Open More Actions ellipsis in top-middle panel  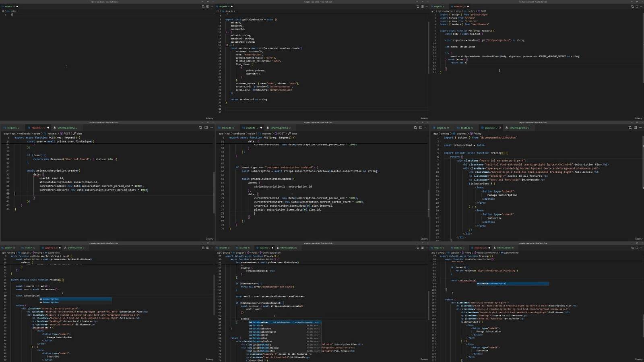coord(427,6)
